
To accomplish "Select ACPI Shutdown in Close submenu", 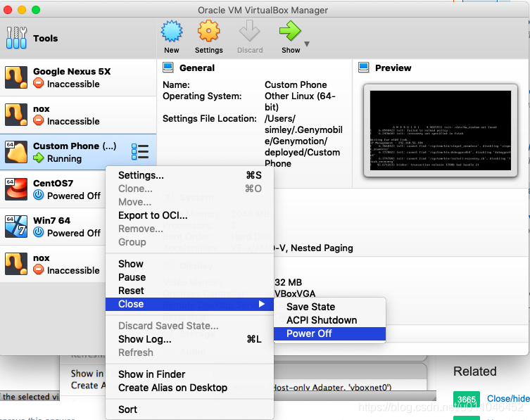I will tap(329, 320).
